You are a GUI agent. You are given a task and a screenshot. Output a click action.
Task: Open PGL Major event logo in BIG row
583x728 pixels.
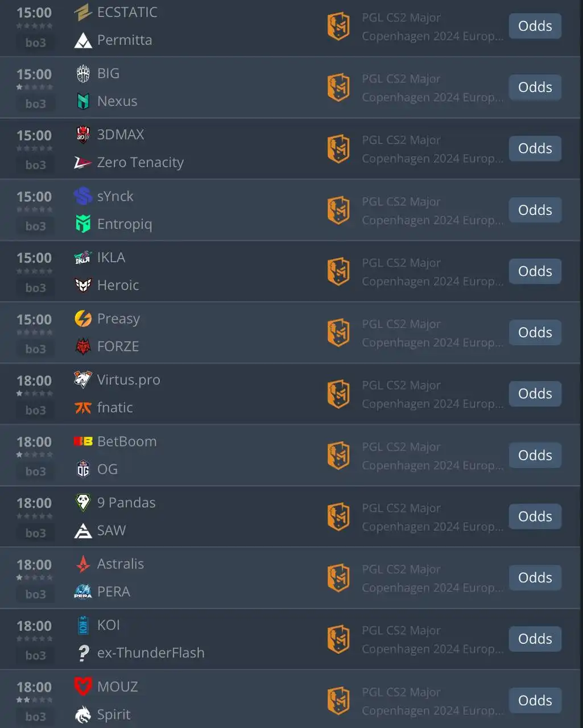(x=338, y=88)
